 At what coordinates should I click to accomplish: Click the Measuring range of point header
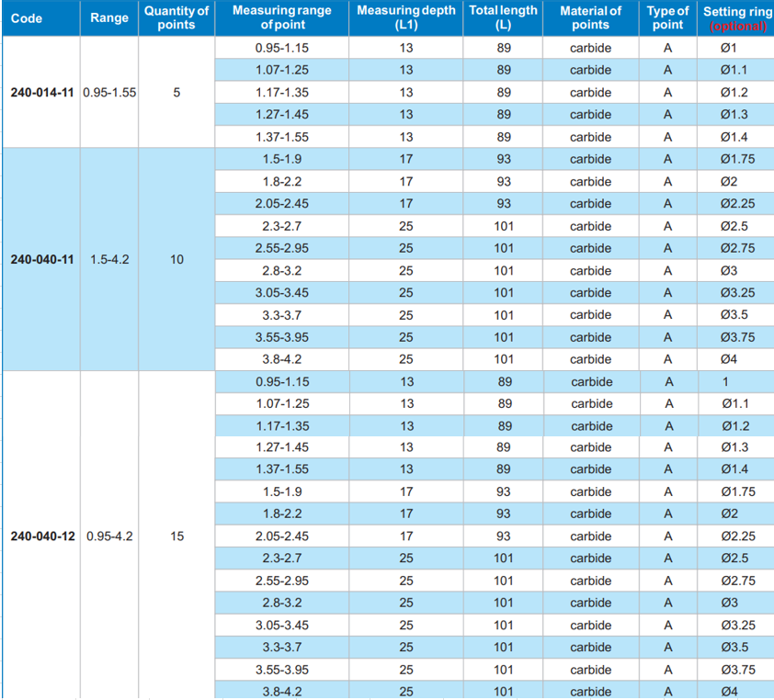282,18
